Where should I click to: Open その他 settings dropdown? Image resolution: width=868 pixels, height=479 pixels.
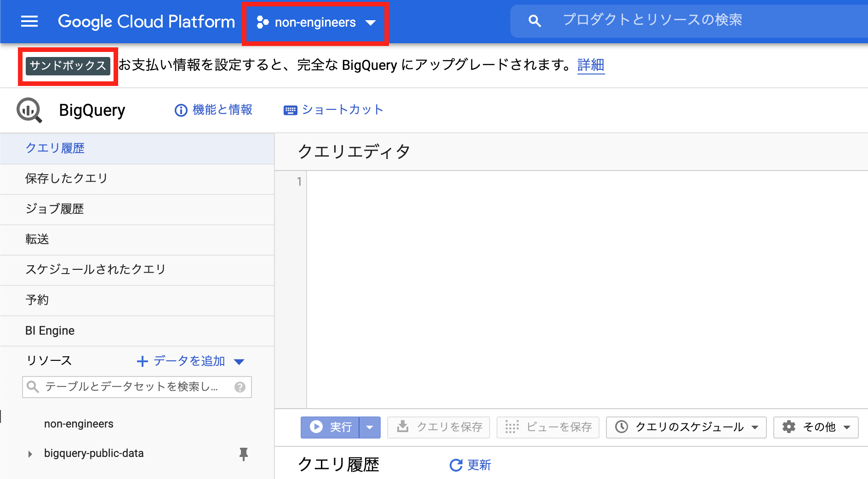(x=816, y=427)
